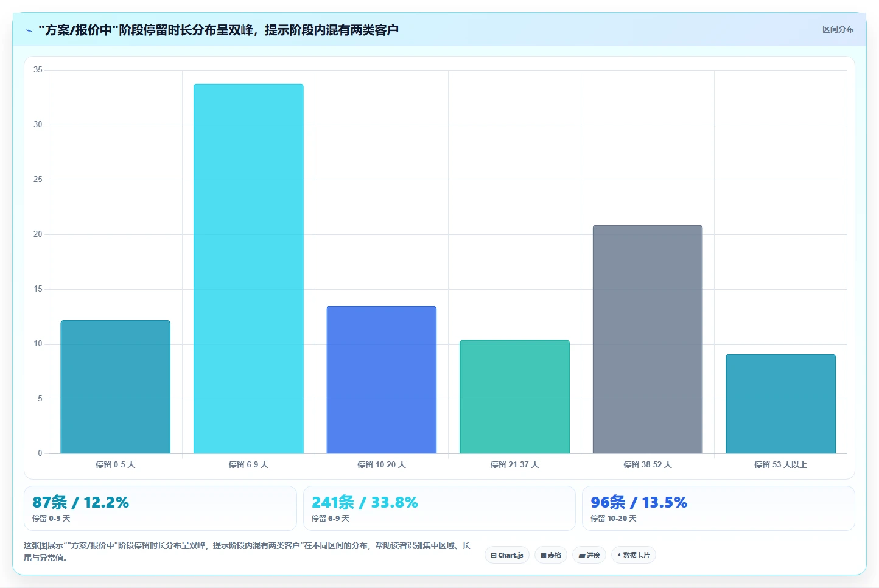Screen dimensions: 879x588
Task: Click the x-axis label 停留 38-52 天
Action: coord(648,464)
